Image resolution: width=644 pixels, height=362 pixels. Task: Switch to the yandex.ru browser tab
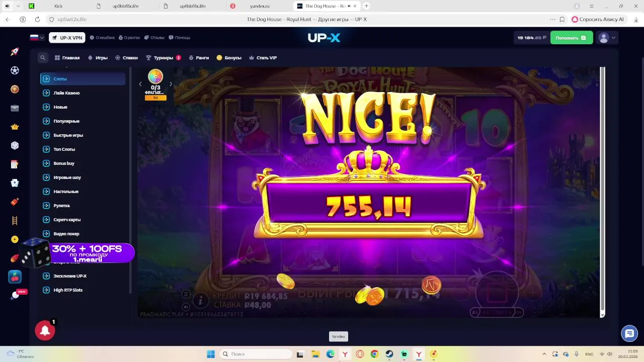[x=259, y=6]
